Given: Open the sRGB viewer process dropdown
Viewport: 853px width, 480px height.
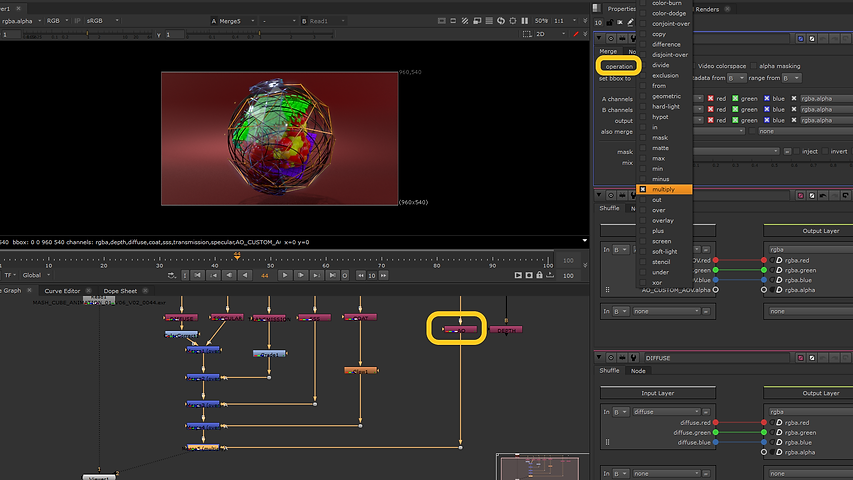Looking at the screenshot, I should [x=102, y=21].
